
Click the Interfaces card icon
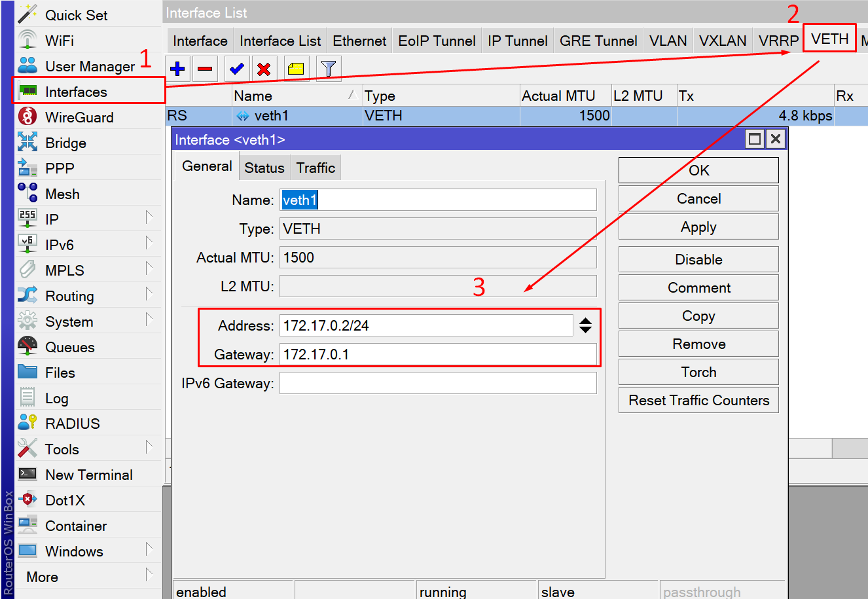pyautogui.click(x=27, y=91)
